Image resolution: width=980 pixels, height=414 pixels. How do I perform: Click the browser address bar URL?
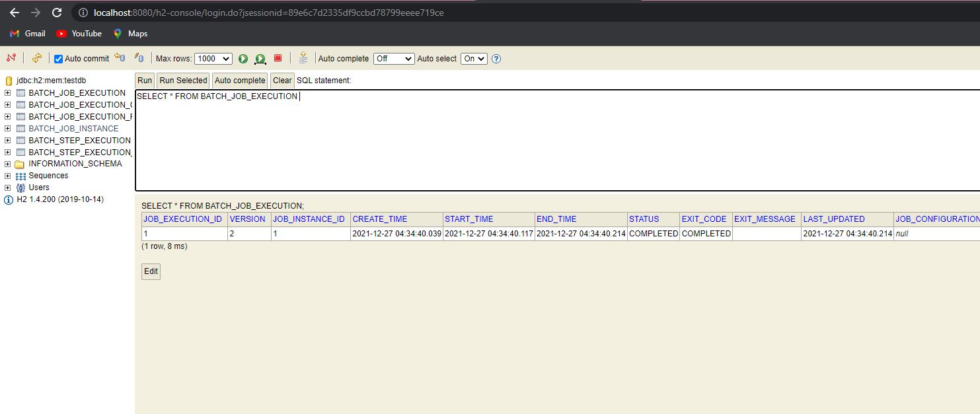(x=269, y=13)
